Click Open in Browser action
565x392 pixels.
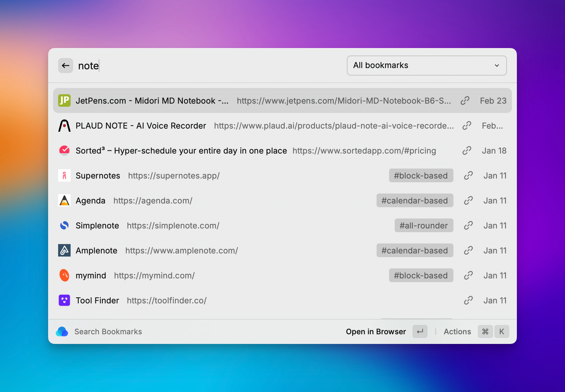[376, 331]
